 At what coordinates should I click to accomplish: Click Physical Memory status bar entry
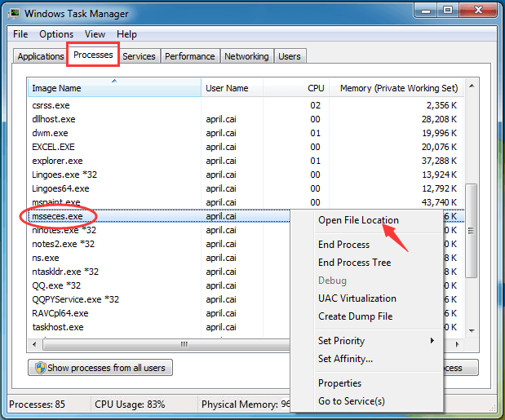246,405
